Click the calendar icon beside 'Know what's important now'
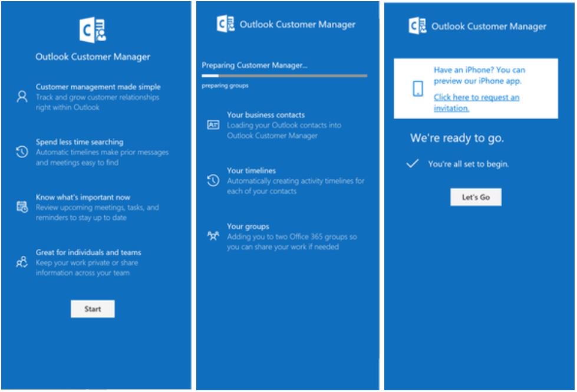 tap(22, 207)
